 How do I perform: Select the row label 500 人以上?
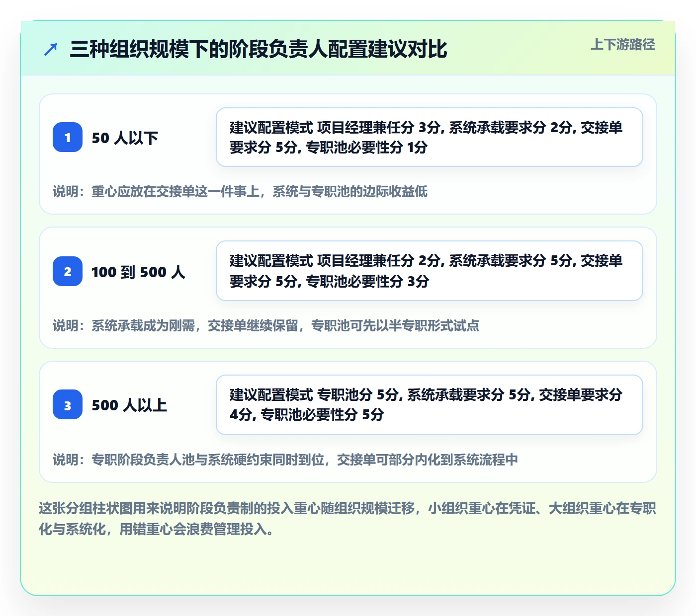[129, 405]
